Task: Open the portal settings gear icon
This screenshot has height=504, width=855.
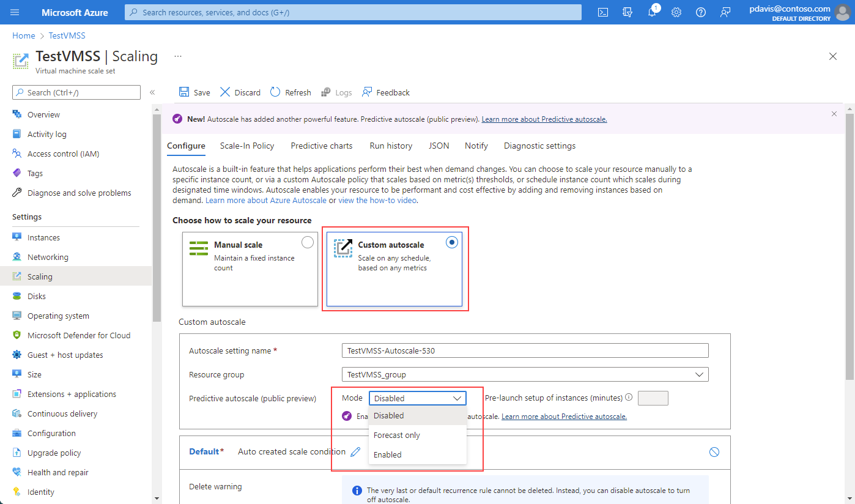Action: coord(676,12)
